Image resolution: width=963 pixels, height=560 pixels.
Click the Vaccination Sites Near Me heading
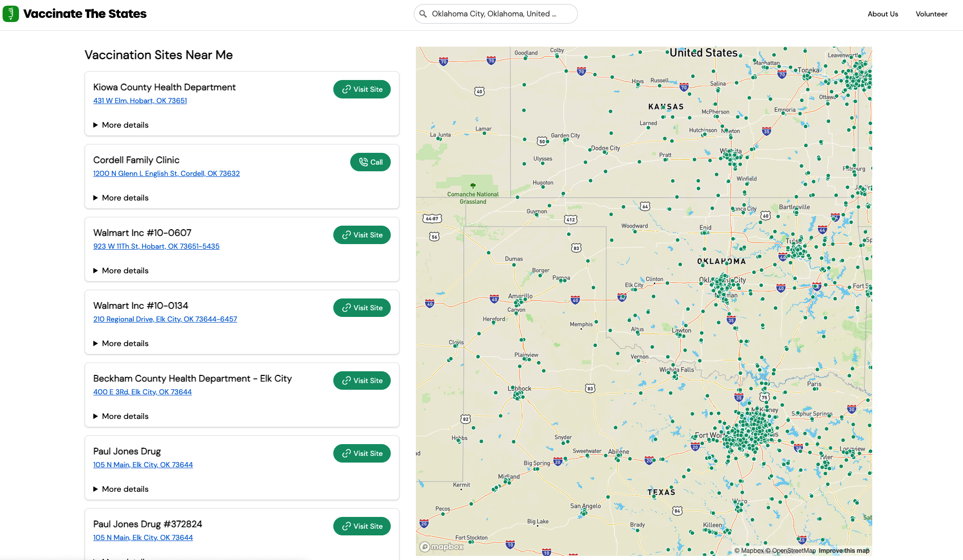tap(158, 55)
